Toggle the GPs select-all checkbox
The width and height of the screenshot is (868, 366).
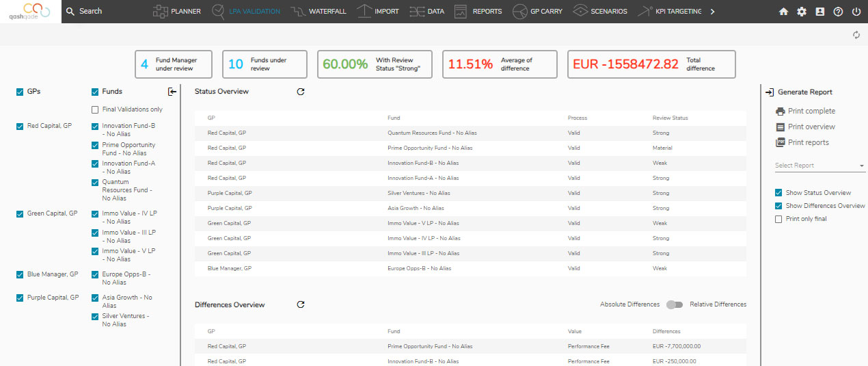[20, 92]
